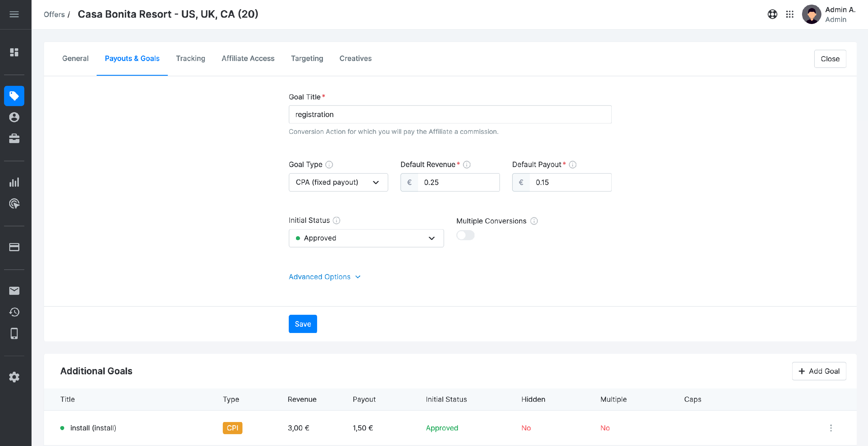This screenshot has height=446, width=868.
Task: Open the Initial Status Approved dropdown
Action: click(x=366, y=238)
